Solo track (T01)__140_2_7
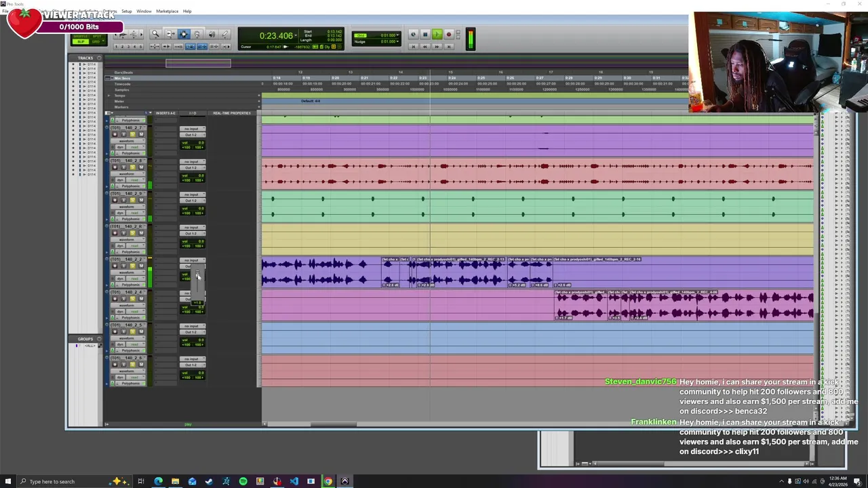This screenshot has height=488, width=868. pos(133,134)
